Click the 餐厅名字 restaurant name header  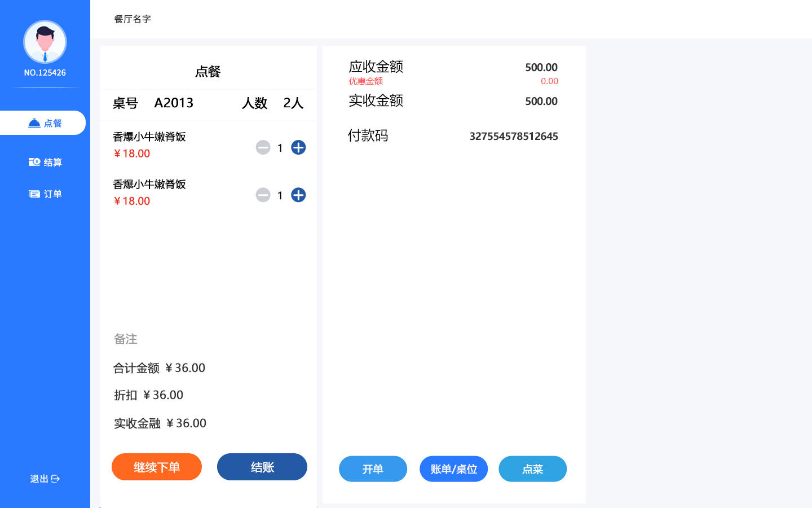133,19
